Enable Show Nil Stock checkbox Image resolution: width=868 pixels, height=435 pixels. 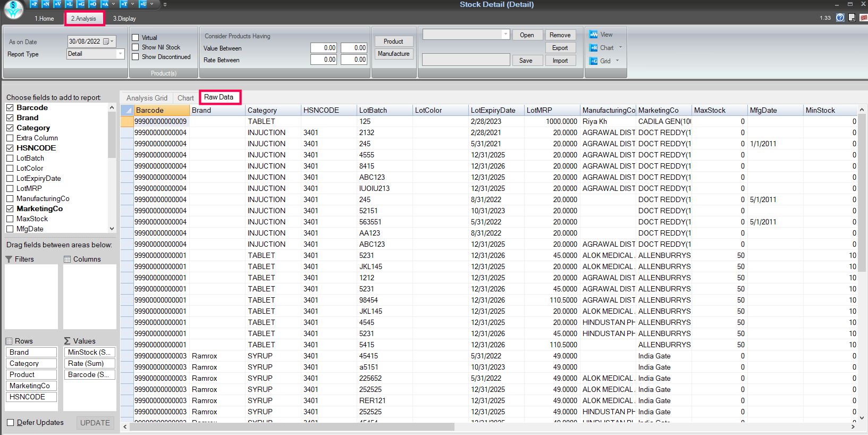(136, 47)
